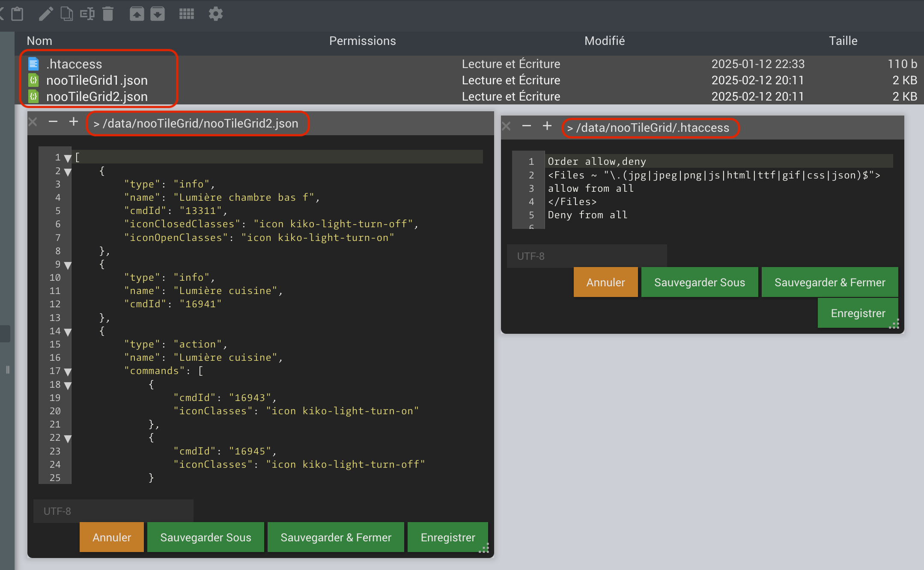Click the Extract archive up-arrow icon
Image resolution: width=924 pixels, height=570 pixels.
(x=137, y=14)
